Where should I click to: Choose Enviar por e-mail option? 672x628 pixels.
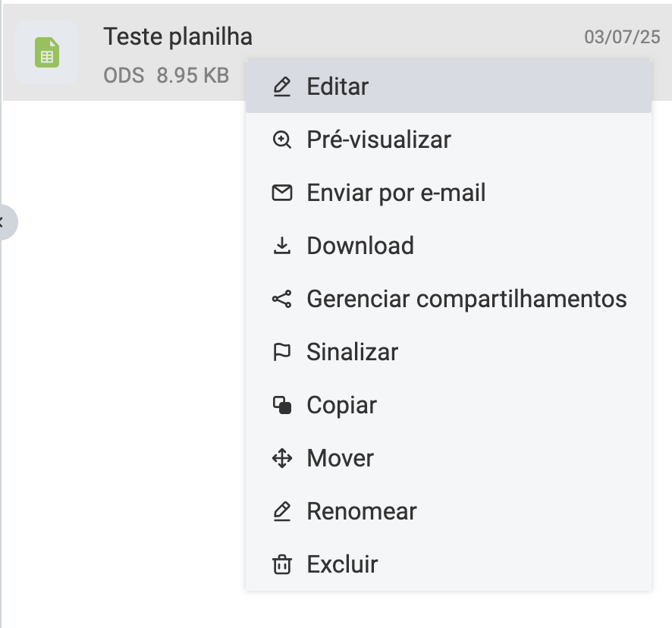point(396,193)
